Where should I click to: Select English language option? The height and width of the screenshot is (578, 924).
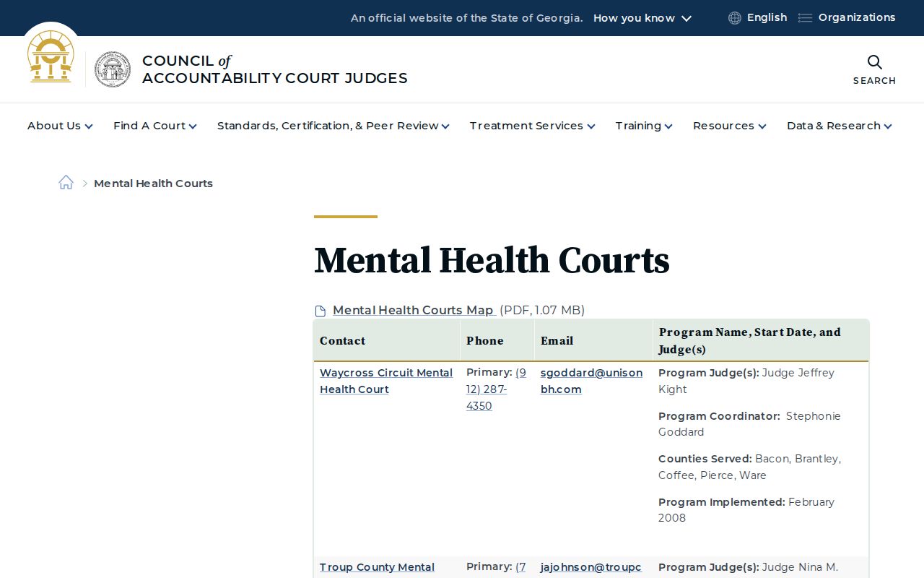click(767, 17)
